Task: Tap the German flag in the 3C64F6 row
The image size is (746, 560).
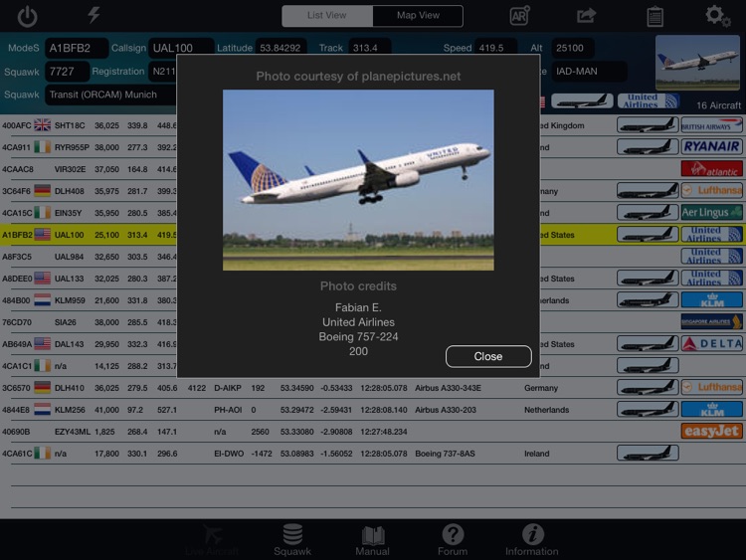Action: click(x=43, y=191)
